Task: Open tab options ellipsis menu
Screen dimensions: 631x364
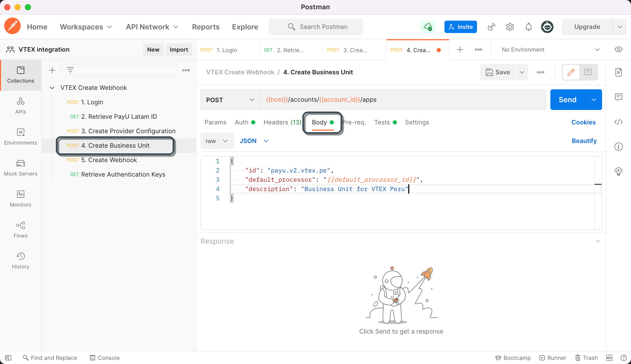Action: pos(478,50)
